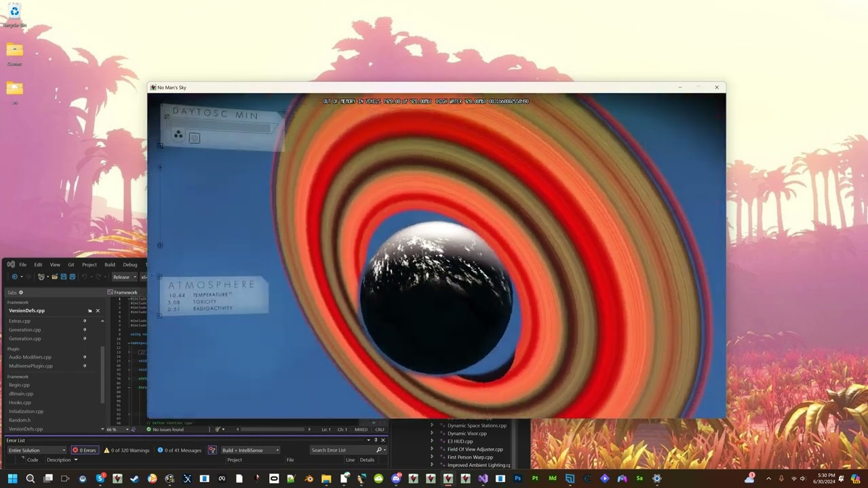The height and width of the screenshot is (488, 868).
Task: Toggle the 0 of 320 Warnings filter
Action: tap(126, 450)
